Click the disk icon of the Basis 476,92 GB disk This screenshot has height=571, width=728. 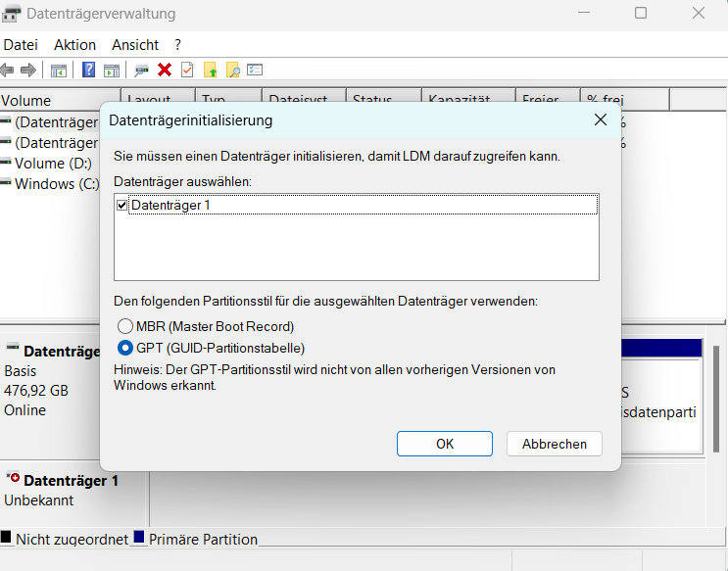click(13, 347)
